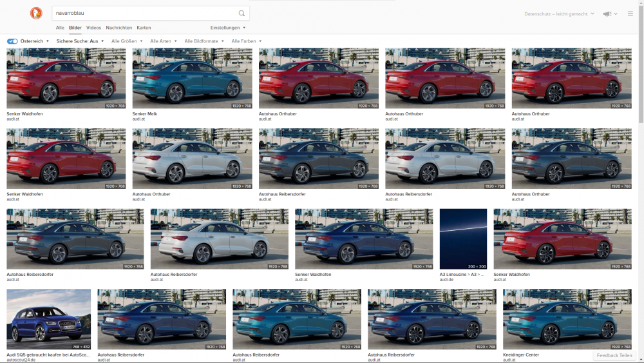Image resolution: width=644 pixels, height=363 pixels.
Task: Click the Senker Melk title link
Action: tap(144, 114)
